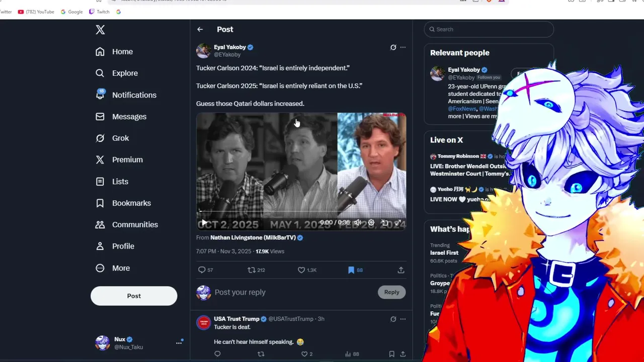View analytics showing 88 views on reply
Image resolution: width=644 pixels, height=362 pixels.
352,354
